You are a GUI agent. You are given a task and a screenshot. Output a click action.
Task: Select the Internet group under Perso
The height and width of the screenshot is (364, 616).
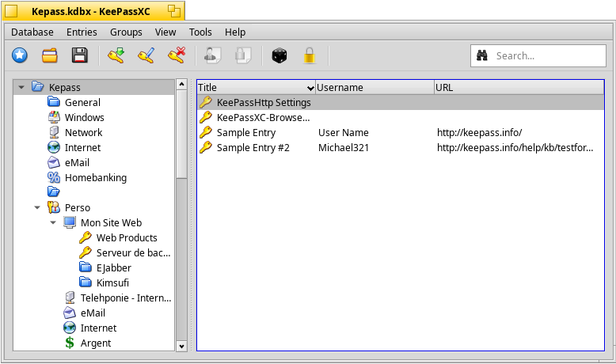click(x=98, y=328)
